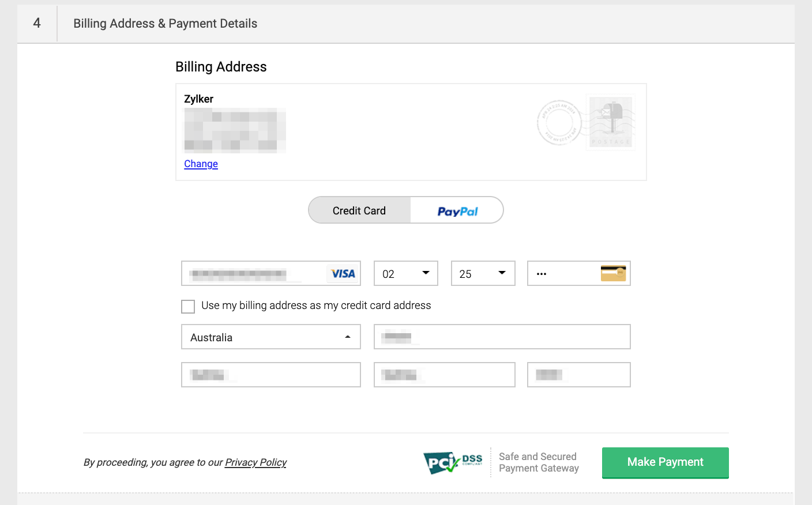Switch payment method to PayPal
The height and width of the screenshot is (505, 812).
(x=456, y=210)
